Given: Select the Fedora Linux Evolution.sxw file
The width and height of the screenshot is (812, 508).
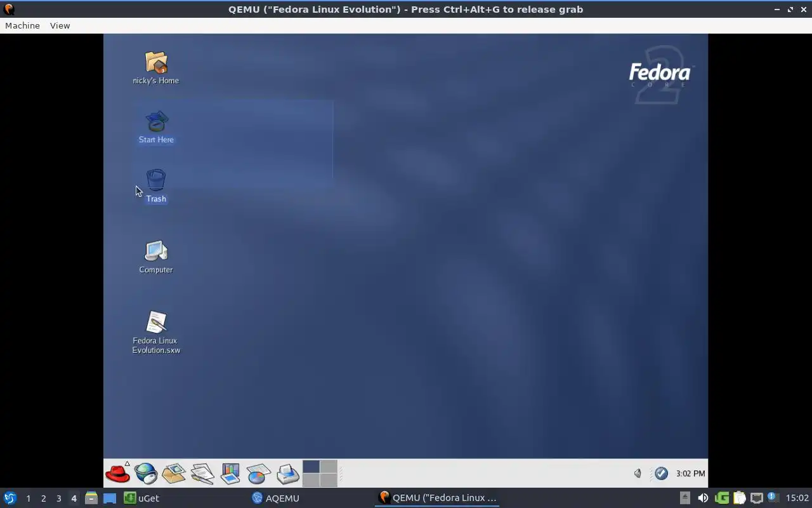Looking at the screenshot, I should click(x=156, y=333).
